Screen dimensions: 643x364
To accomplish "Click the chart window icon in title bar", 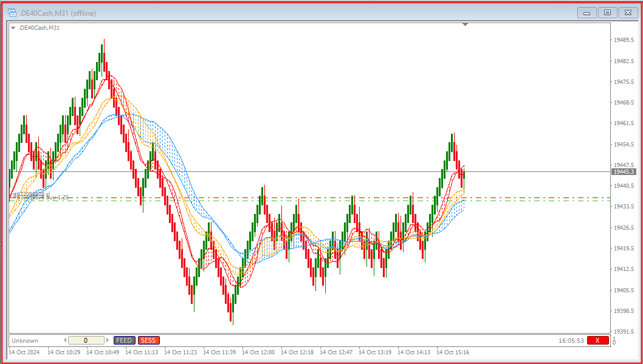I will point(12,13).
